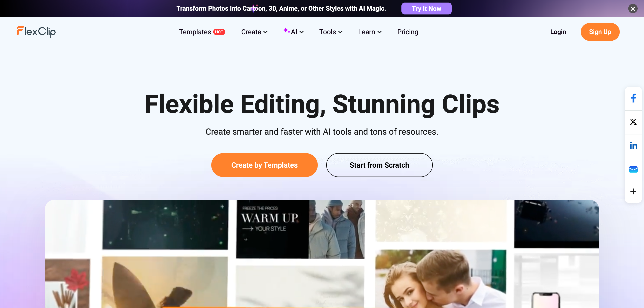The height and width of the screenshot is (308, 644).
Task: Share page on X (Twitter) icon
Action: tap(633, 122)
